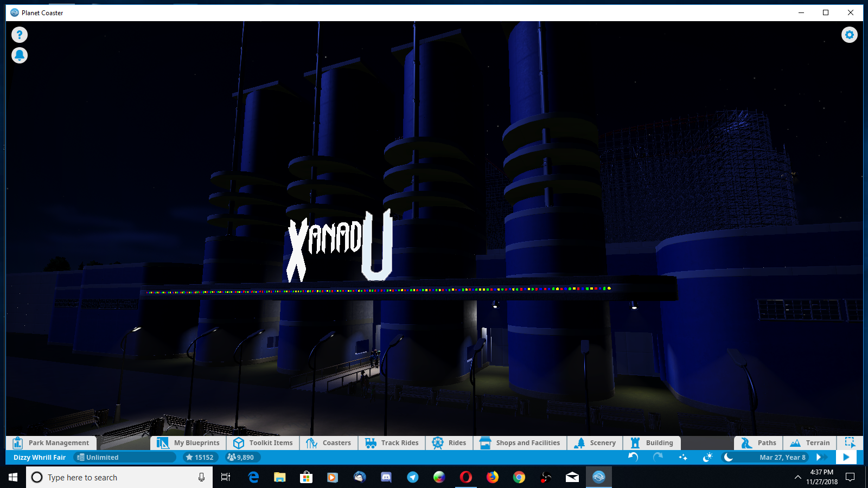Open Thunderbird from the taskbar

[360, 477]
